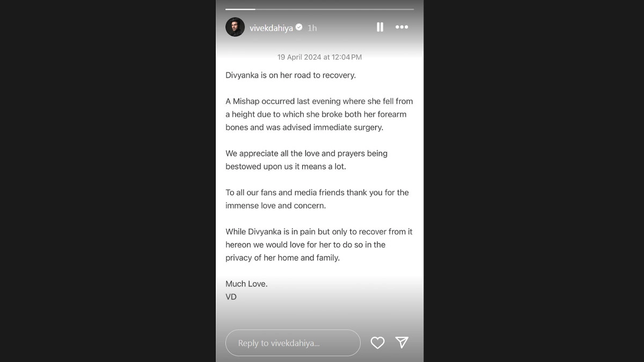Visit the vivekdahiya username link

pos(271,28)
